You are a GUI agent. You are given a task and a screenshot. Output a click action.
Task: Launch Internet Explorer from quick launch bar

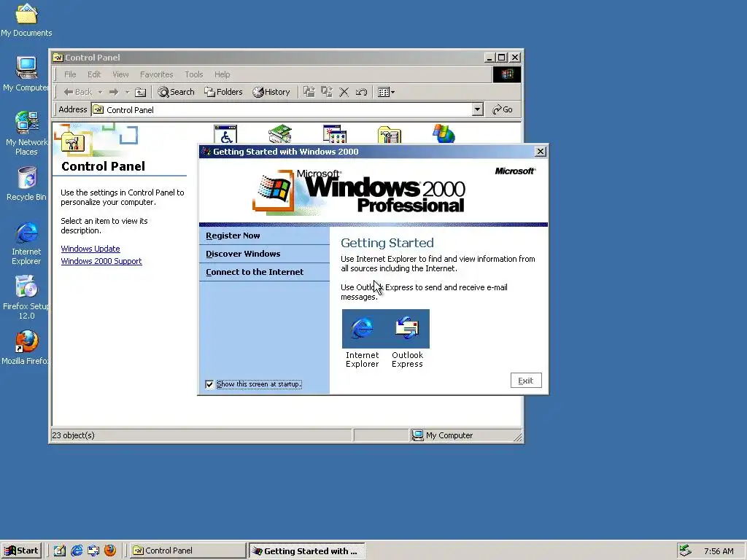click(76, 551)
